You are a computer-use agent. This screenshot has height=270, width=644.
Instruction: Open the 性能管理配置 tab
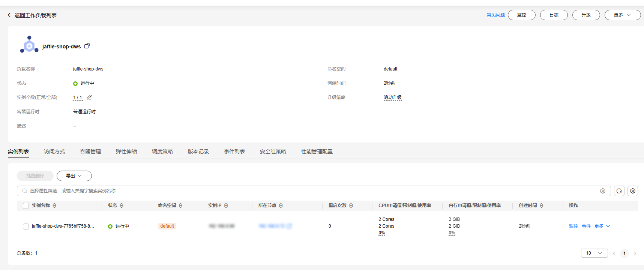click(317, 151)
